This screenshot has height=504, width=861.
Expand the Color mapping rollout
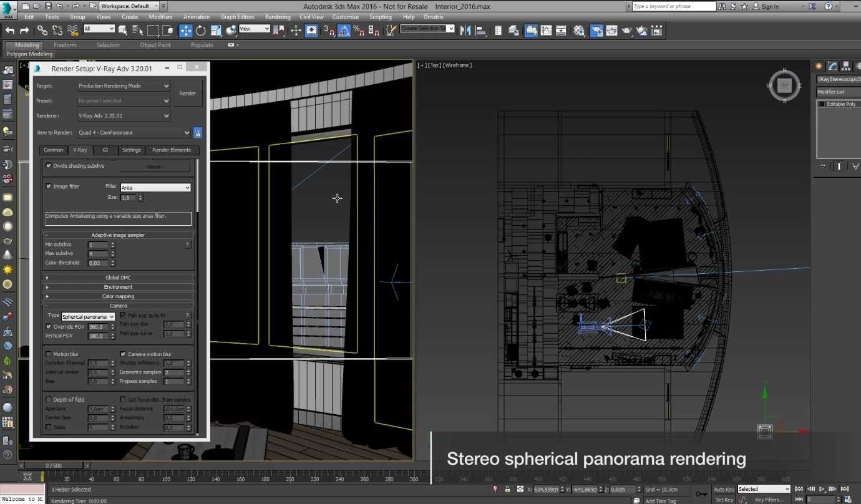click(119, 296)
